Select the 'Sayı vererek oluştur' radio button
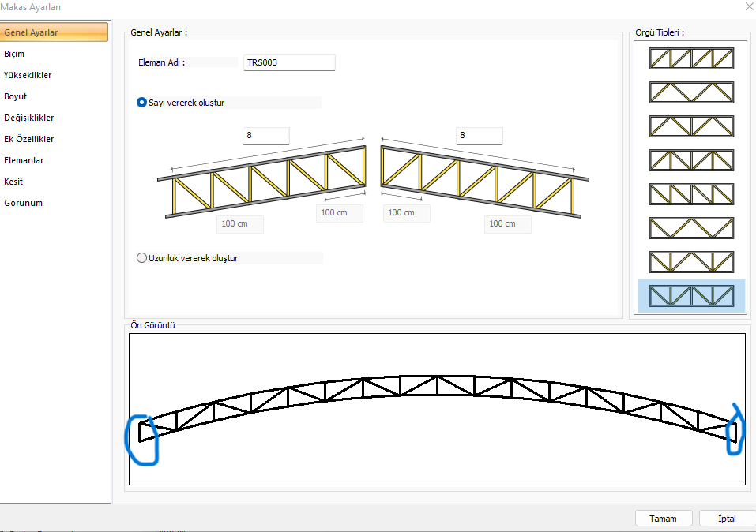756x532 pixels. 142,103
